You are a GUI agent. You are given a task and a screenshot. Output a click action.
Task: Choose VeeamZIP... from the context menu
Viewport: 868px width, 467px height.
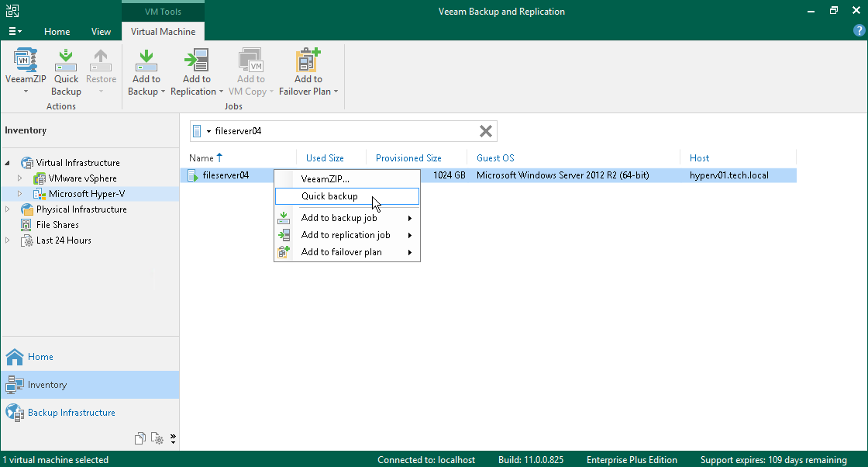point(347,179)
